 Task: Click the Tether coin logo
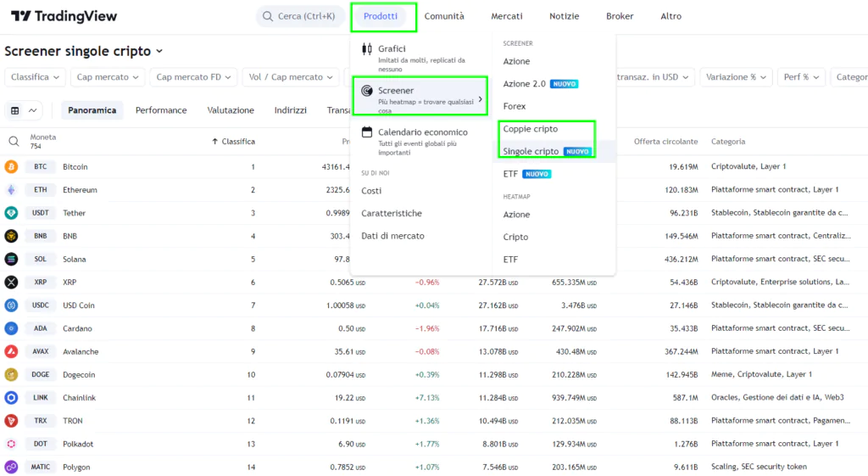(x=11, y=213)
